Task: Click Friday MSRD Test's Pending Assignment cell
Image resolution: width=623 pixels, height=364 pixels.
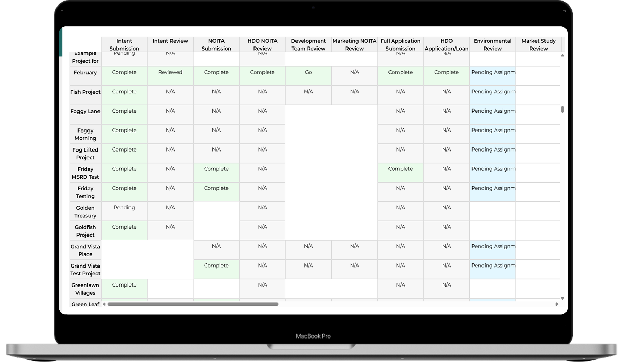Action: click(492, 173)
